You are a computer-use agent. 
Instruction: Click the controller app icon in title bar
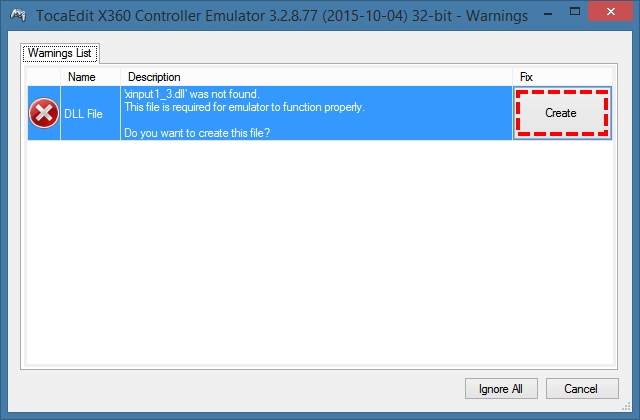[18, 16]
